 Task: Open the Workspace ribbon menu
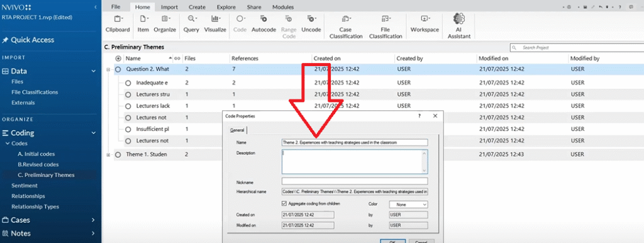(425, 24)
